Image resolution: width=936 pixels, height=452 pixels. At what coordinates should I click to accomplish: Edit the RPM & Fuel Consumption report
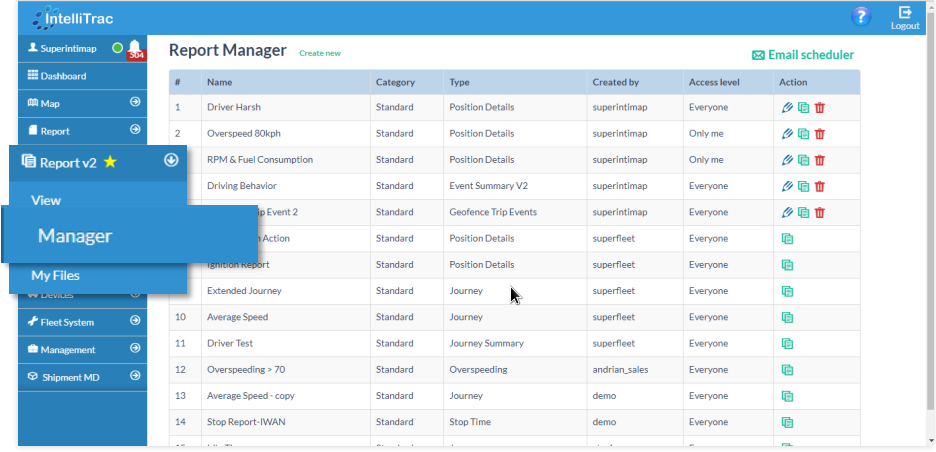pos(787,160)
